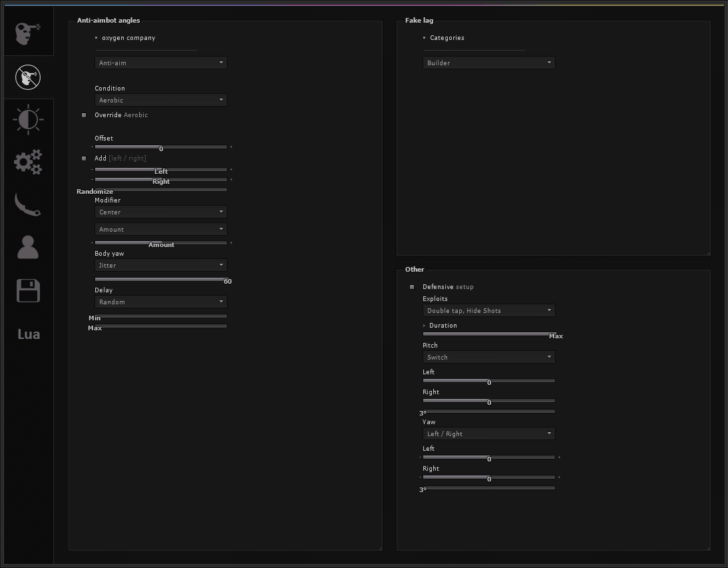
Task: Expand the Duration arrow in Other panel
Action: click(x=424, y=326)
